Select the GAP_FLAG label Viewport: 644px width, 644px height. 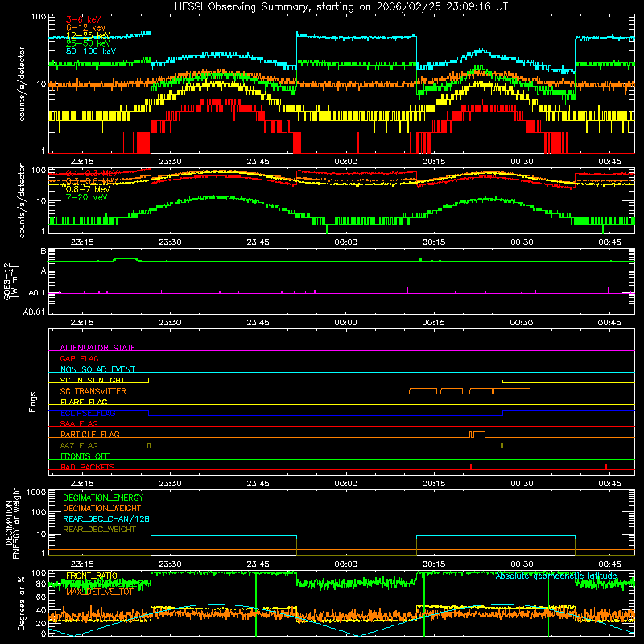click(x=79, y=358)
